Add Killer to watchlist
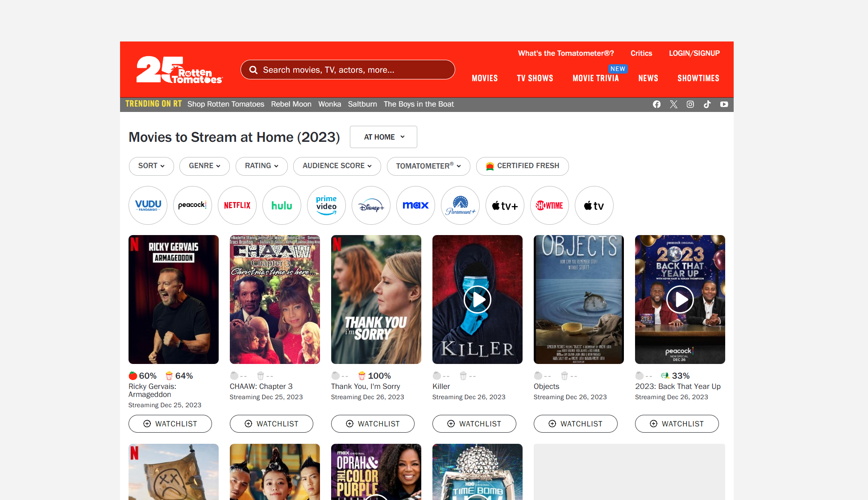Viewport: 868px width, 500px height. point(474,424)
